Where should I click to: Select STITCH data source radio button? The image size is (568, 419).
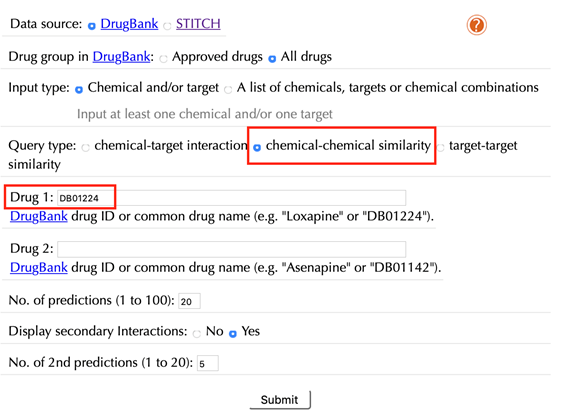pyautogui.click(x=167, y=26)
